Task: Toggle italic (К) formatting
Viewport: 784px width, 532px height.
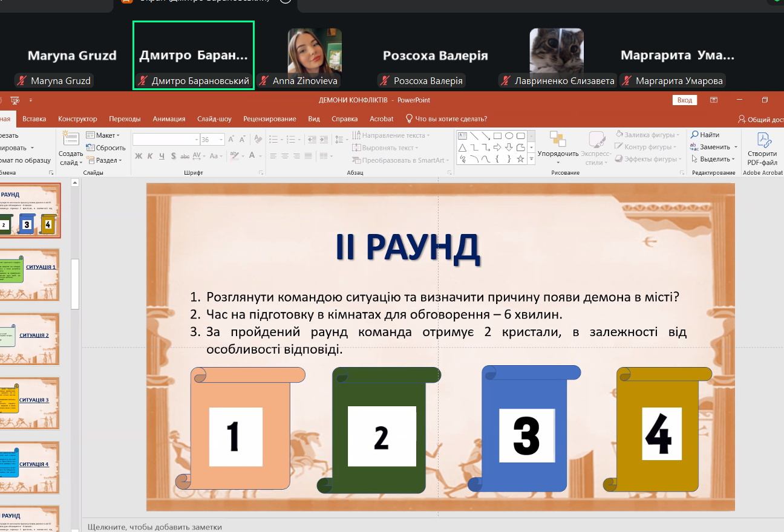Action: pyautogui.click(x=150, y=156)
